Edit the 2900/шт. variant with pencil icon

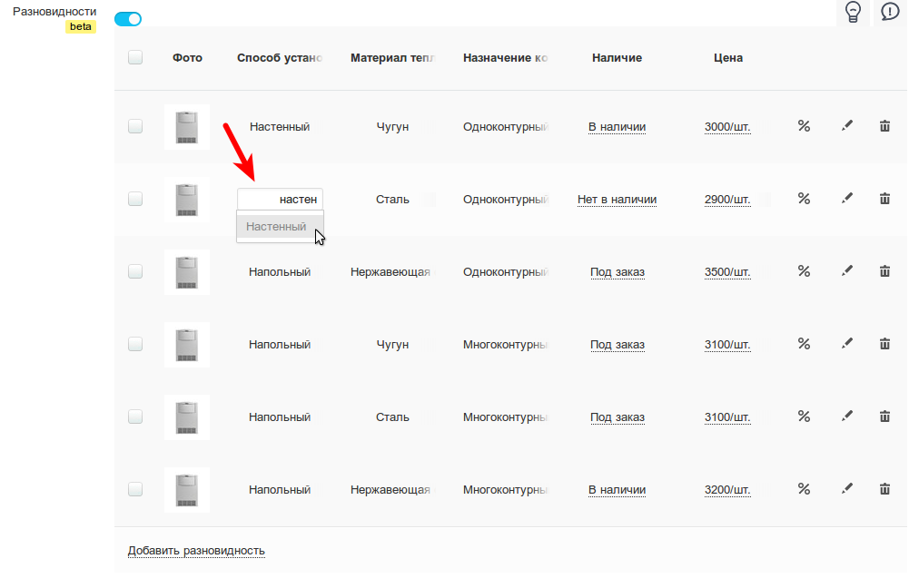point(847,199)
